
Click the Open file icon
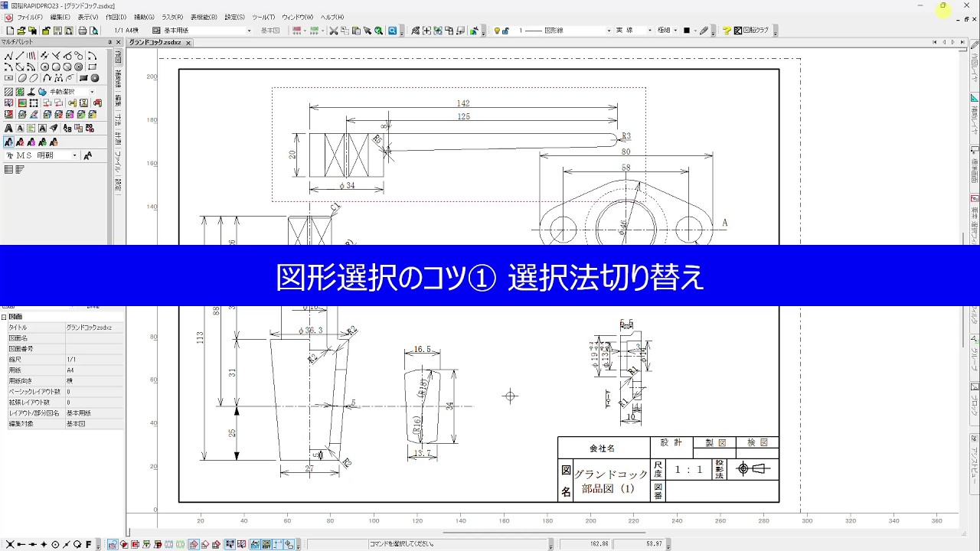(21, 31)
